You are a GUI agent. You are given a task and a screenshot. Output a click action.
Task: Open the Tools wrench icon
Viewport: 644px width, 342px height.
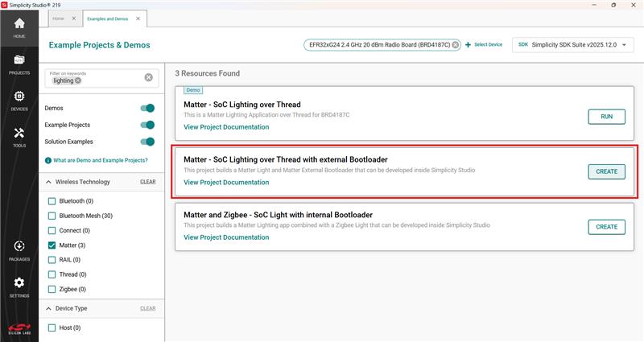click(x=19, y=137)
